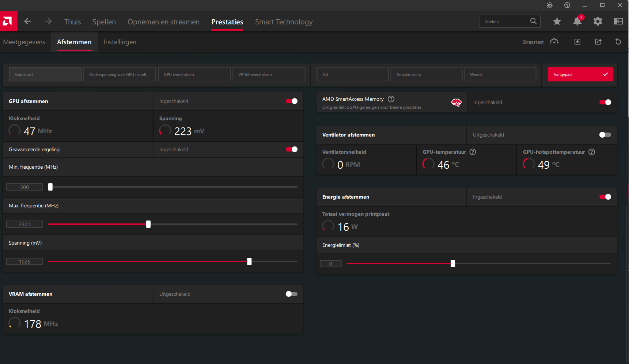
Task: Open the Thuis tab
Action: point(73,22)
